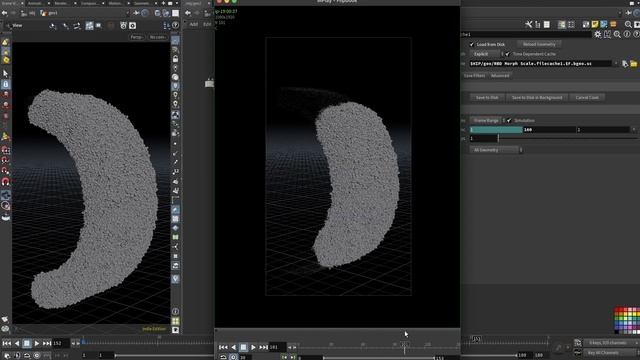Toggle the Load from Disk checkbox

(471, 44)
